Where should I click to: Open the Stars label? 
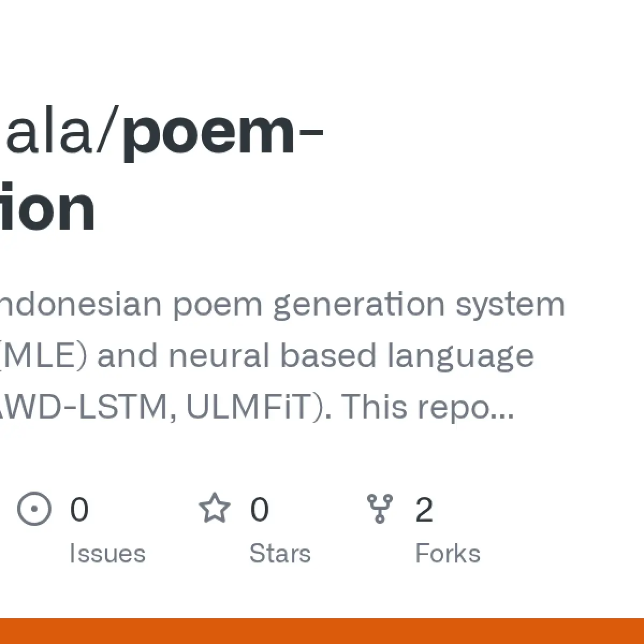pyautogui.click(x=280, y=553)
